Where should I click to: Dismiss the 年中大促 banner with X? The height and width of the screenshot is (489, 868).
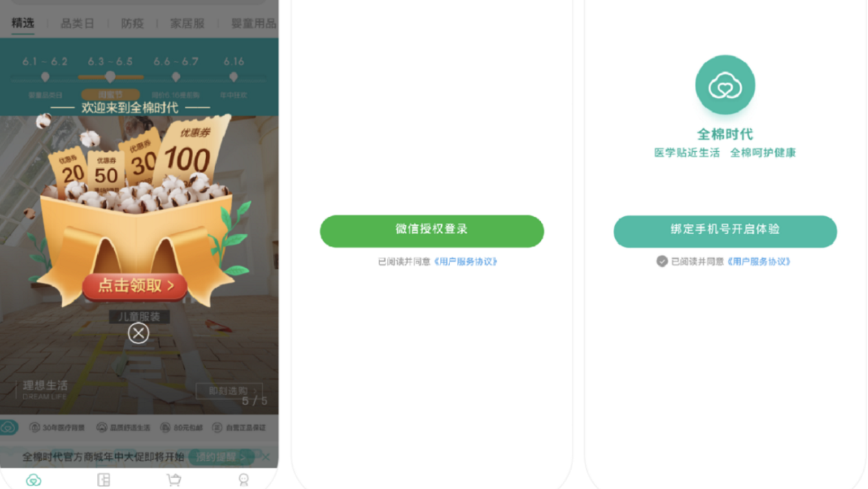tap(265, 457)
